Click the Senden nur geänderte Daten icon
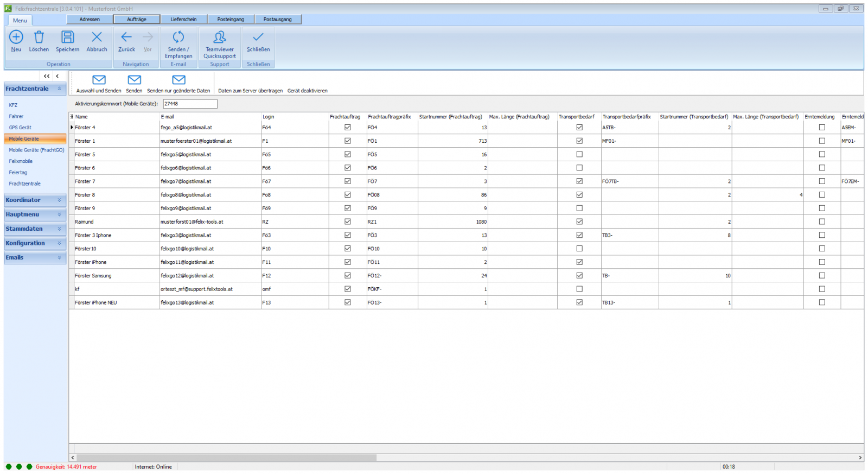Image resolution: width=868 pixels, height=474 pixels. click(178, 80)
